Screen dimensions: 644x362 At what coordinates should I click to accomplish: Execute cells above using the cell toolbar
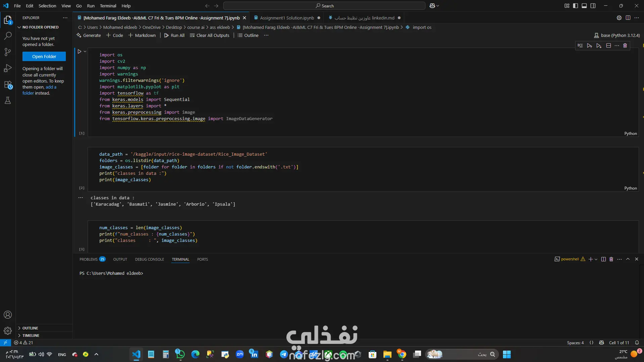coord(590,46)
